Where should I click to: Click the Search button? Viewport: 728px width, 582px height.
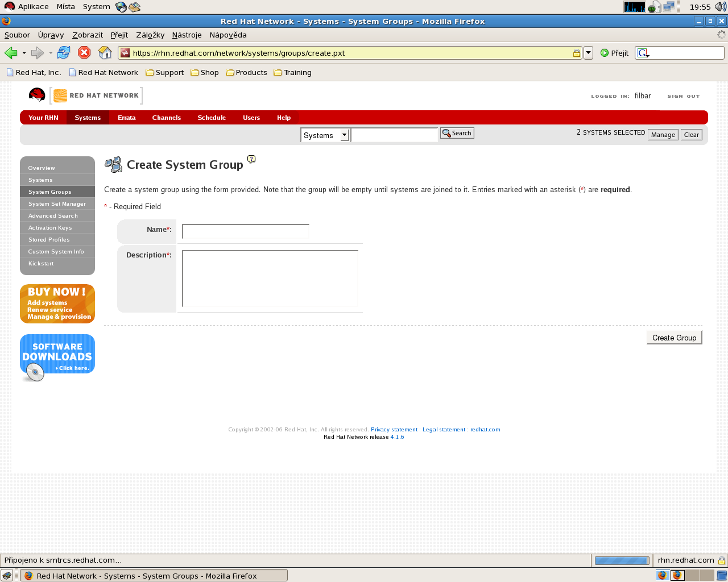(x=457, y=133)
